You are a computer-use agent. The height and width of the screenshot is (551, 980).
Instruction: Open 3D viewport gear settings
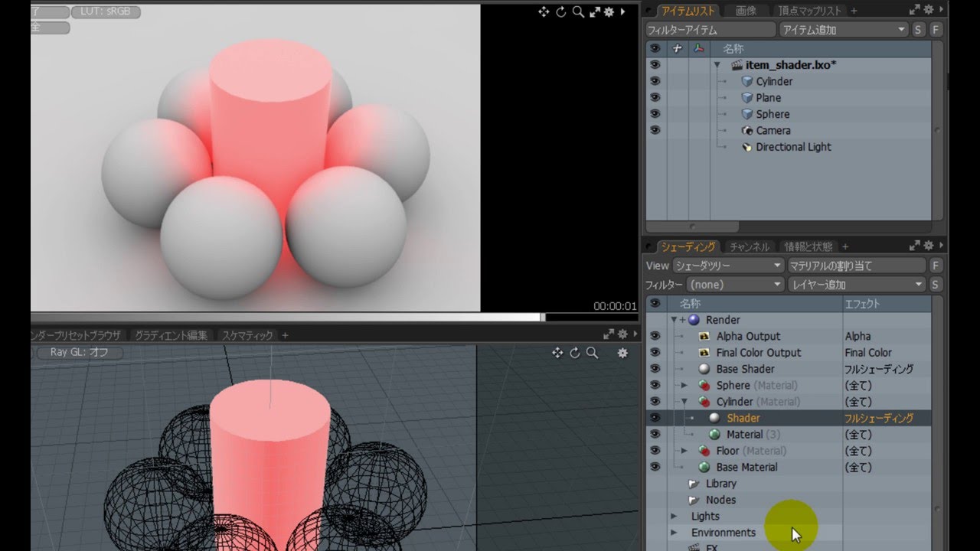tap(622, 353)
